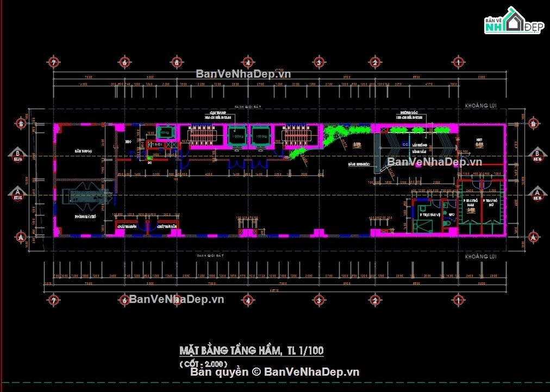Viewport: 550px width, 392px height.
Task: Select grid axis marker 7 at top
Action: tap(53, 62)
